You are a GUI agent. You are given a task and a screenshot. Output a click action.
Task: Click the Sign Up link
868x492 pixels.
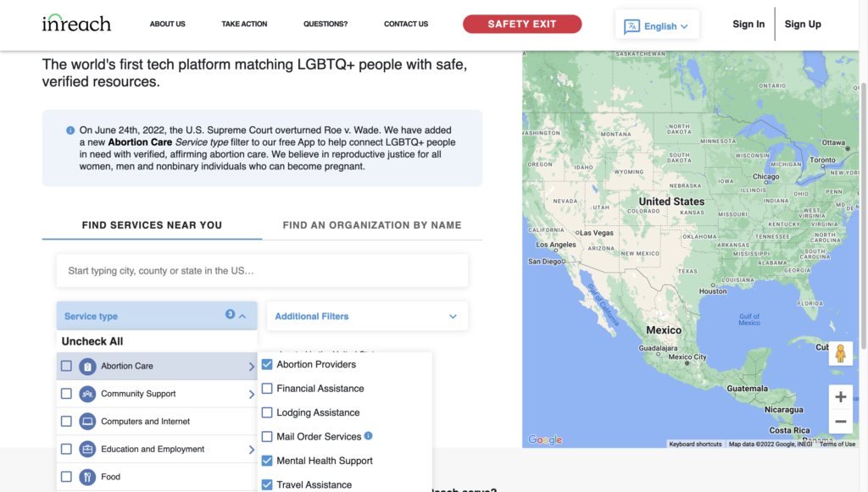click(x=803, y=24)
